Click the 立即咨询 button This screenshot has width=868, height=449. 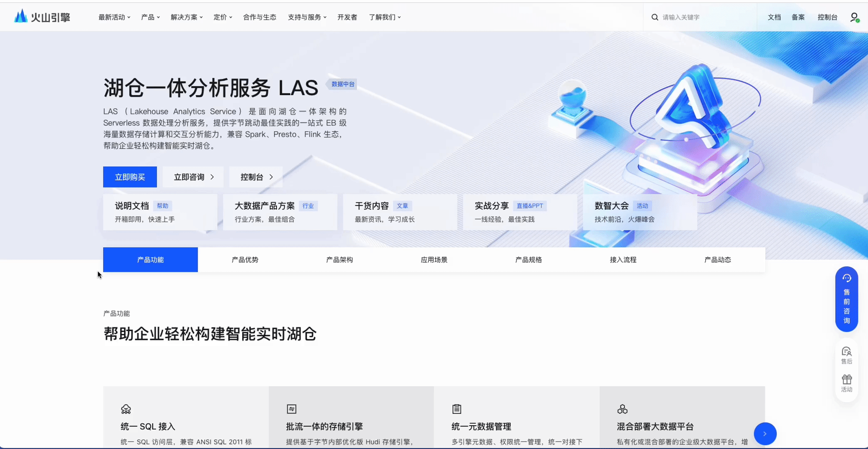point(193,177)
